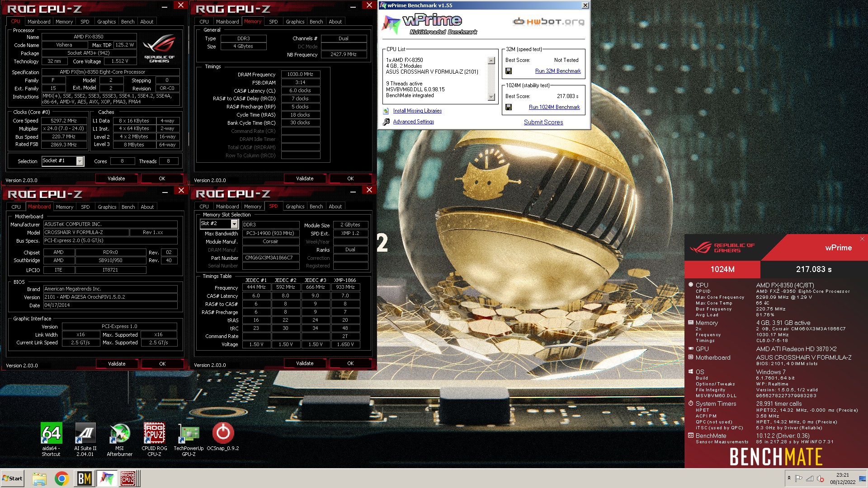Click the Advanced Settings wrench icon
Screen dimensions: 868x488
[x=386, y=122]
